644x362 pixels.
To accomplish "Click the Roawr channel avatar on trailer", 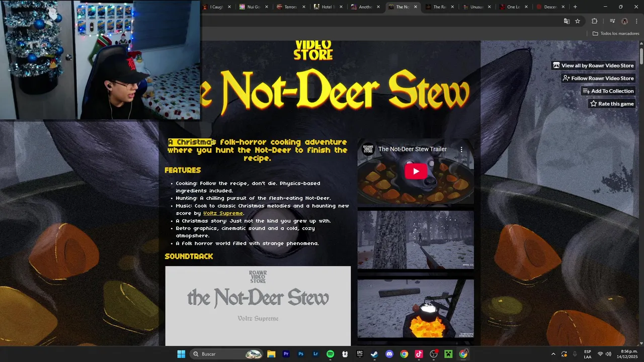I will pyautogui.click(x=369, y=149).
